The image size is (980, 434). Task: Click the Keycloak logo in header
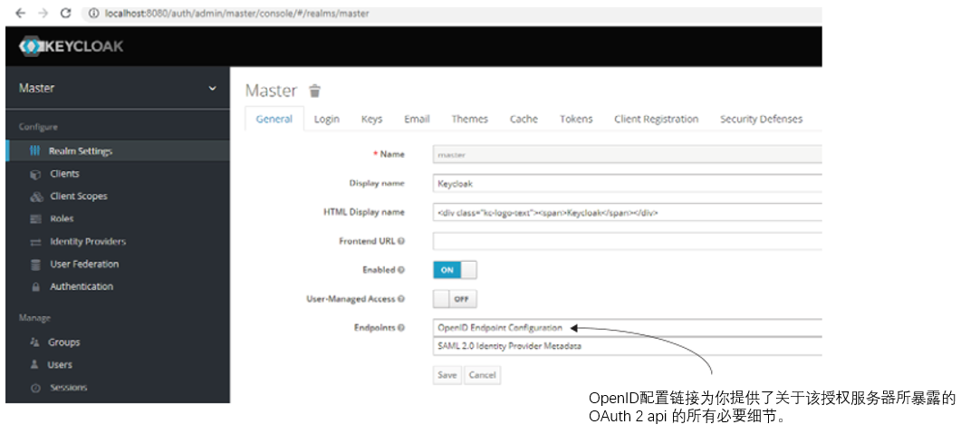(x=71, y=46)
